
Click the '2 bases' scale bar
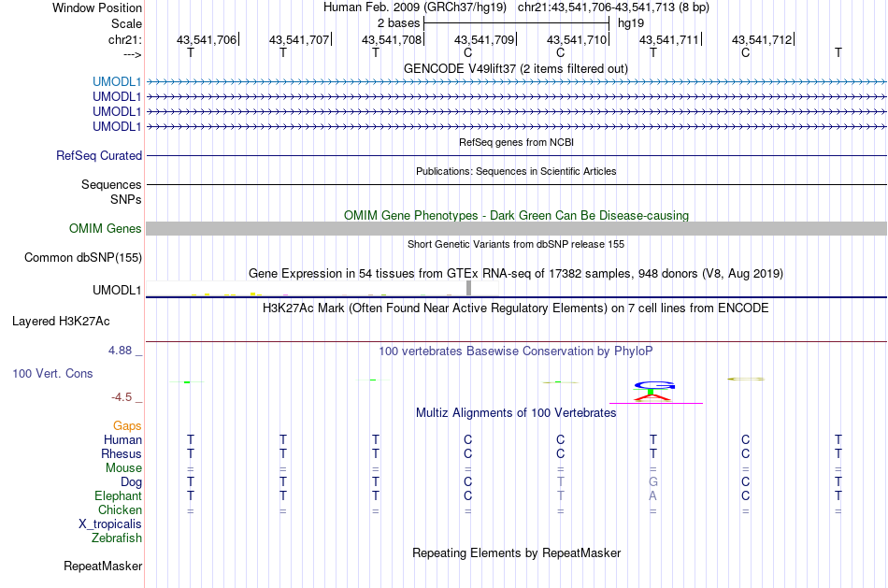tap(516, 23)
